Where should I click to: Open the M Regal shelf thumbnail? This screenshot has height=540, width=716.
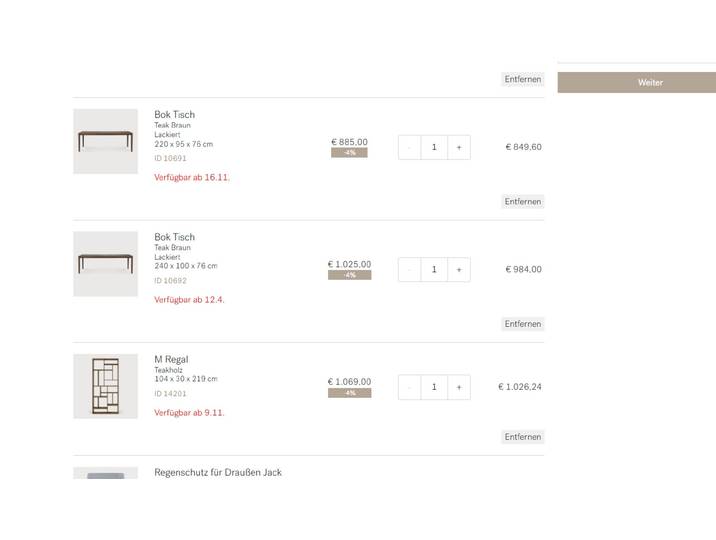tap(105, 386)
